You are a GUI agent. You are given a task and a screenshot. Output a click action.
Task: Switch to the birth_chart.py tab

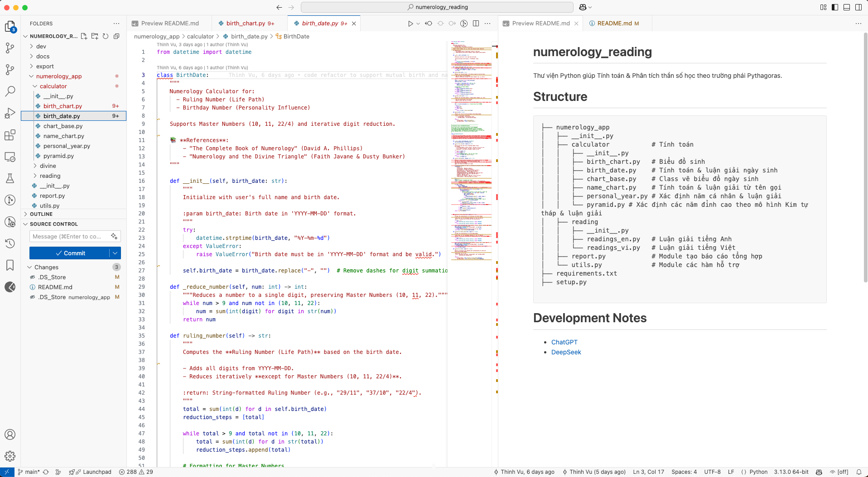click(x=247, y=23)
